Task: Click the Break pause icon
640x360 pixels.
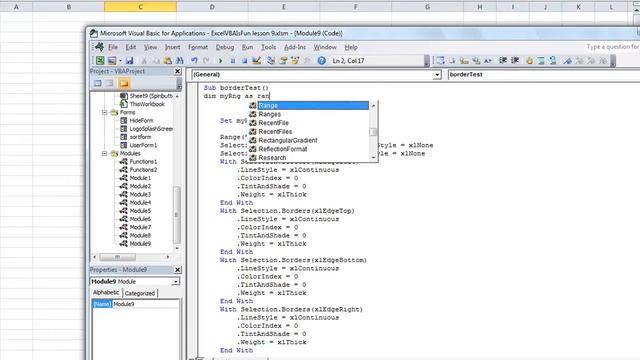Action: click(233, 61)
